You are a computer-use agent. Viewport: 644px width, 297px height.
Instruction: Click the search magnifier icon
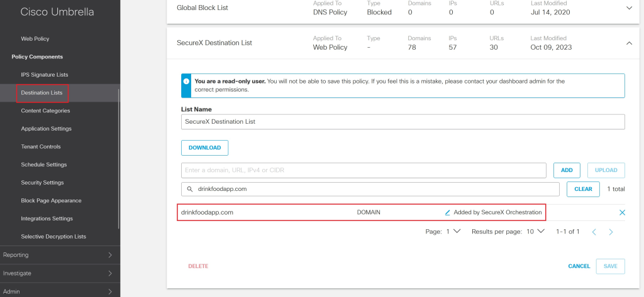point(190,189)
